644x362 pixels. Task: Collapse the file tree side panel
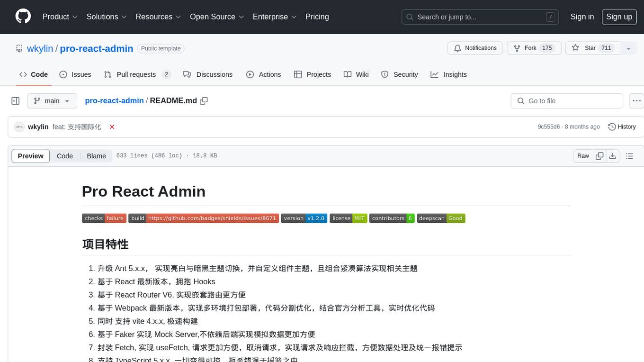(x=16, y=101)
